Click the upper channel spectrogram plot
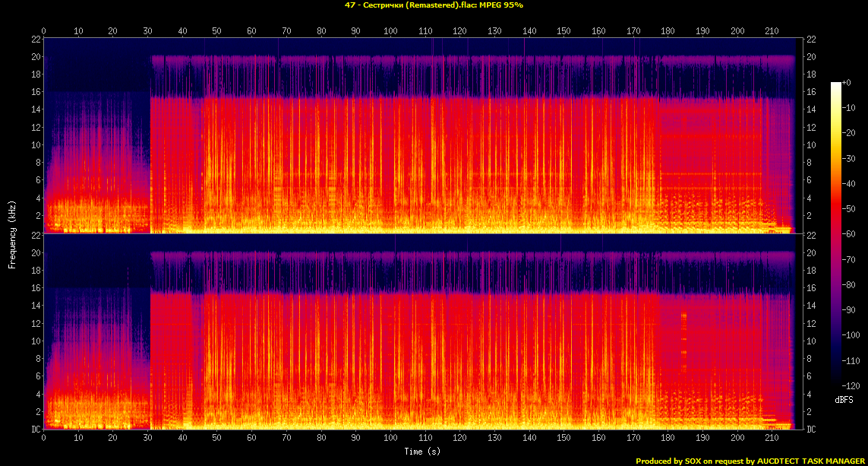 tap(419, 135)
